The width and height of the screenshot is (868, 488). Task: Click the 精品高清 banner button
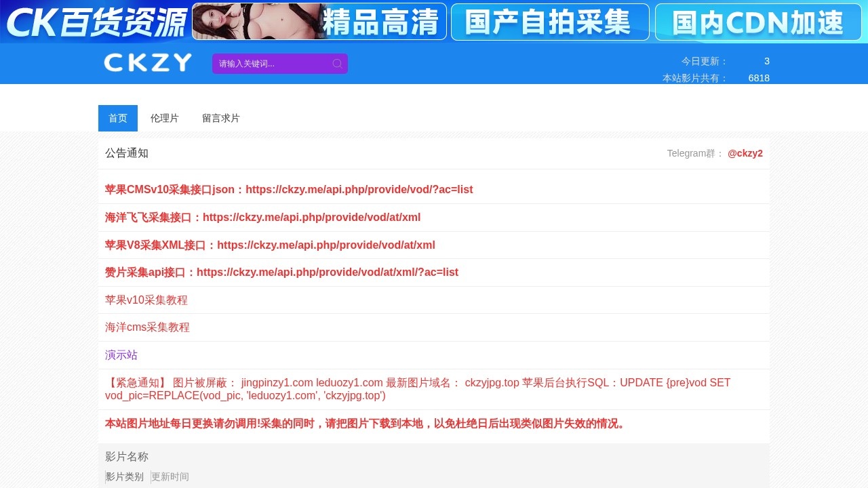pos(319,22)
